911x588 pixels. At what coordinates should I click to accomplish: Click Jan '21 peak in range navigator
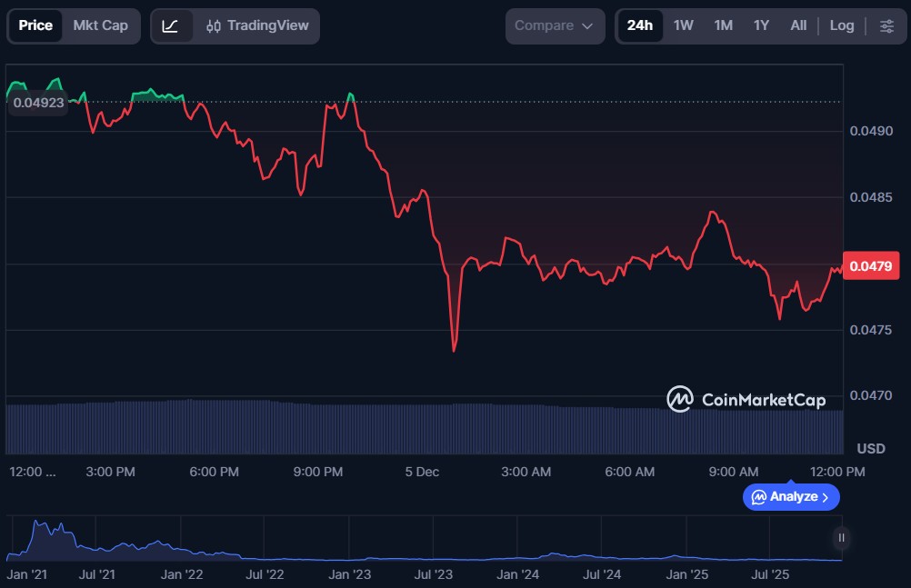(x=36, y=524)
